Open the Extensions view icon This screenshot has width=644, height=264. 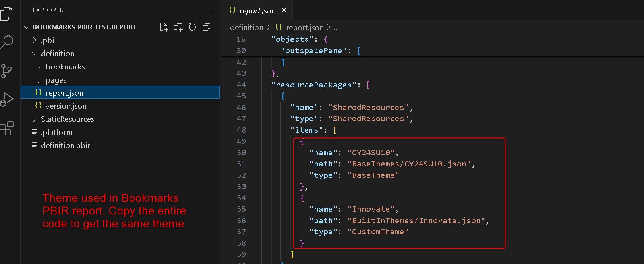pos(7,128)
